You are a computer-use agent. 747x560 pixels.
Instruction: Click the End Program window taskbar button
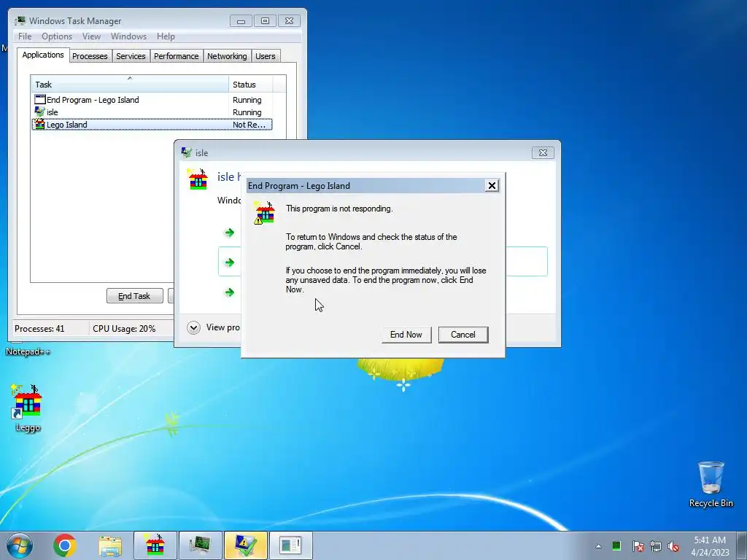click(291, 545)
